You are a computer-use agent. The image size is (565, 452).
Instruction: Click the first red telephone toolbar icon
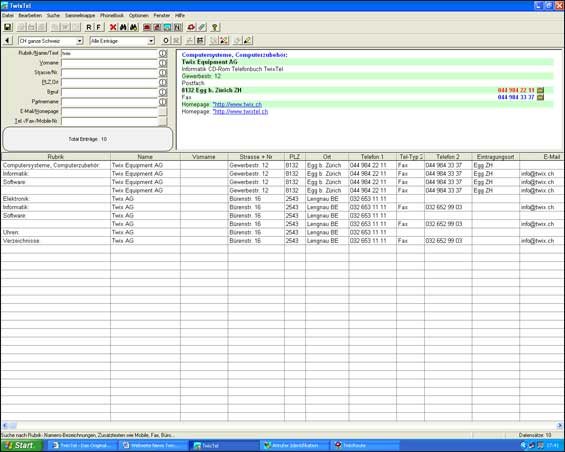pos(147,27)
